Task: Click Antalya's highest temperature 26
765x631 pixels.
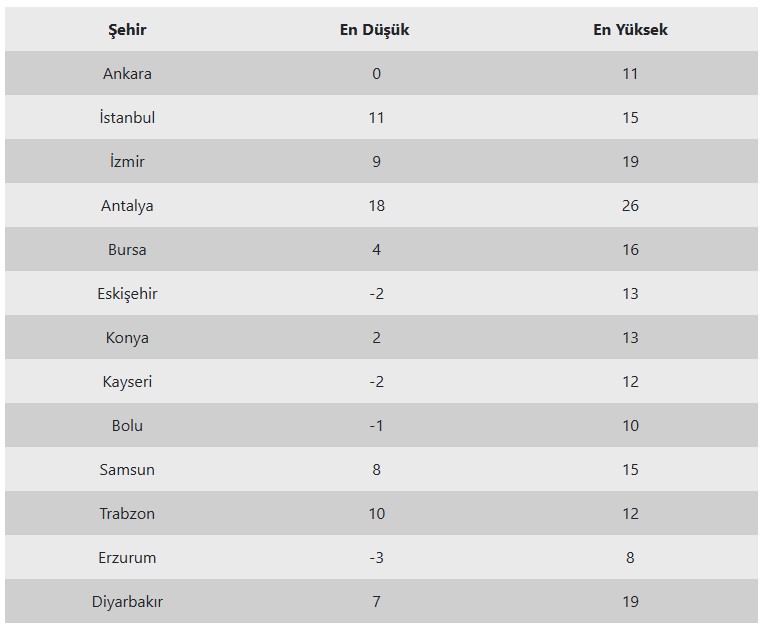Action: click(x=630, y=205)
